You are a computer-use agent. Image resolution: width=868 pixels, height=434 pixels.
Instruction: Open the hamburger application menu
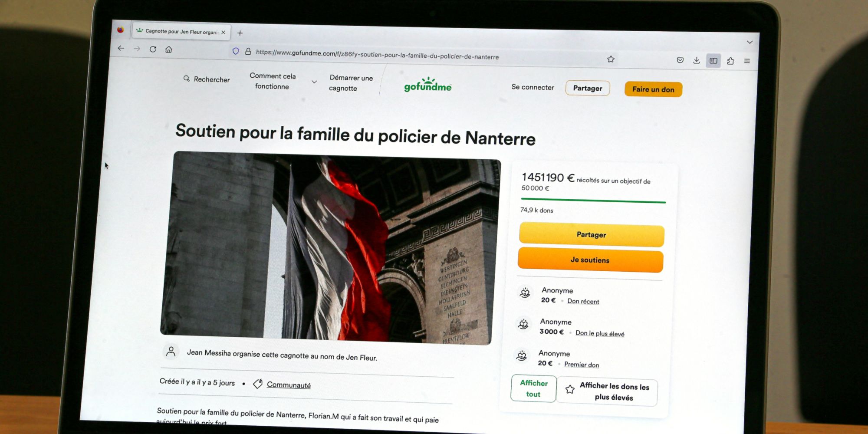click(747, 61)
